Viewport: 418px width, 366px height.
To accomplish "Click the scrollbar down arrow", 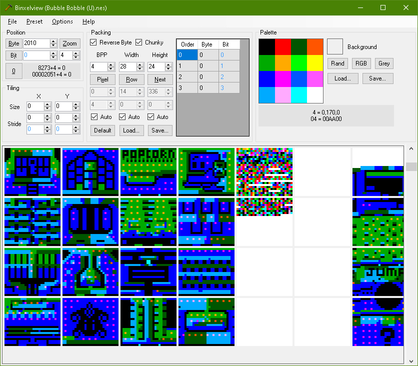I will point(411,361).
